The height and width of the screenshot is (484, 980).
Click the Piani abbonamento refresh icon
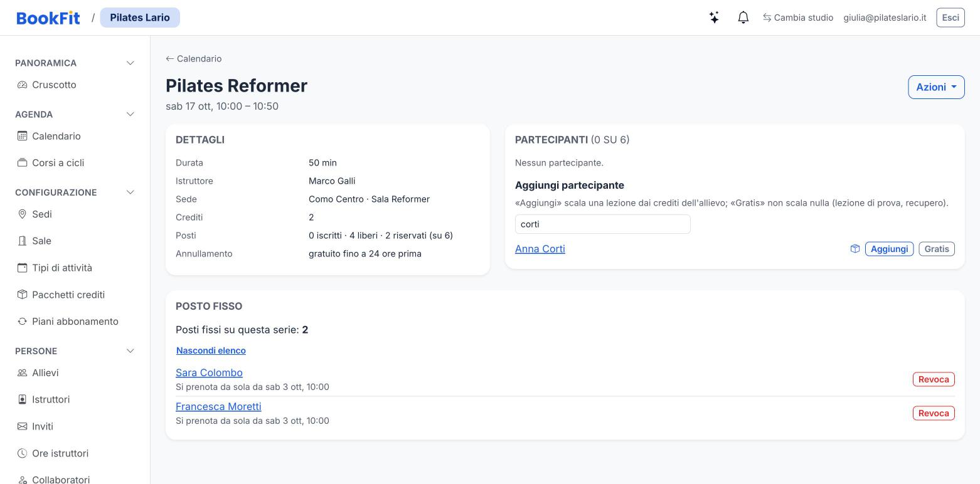(22, 322)
